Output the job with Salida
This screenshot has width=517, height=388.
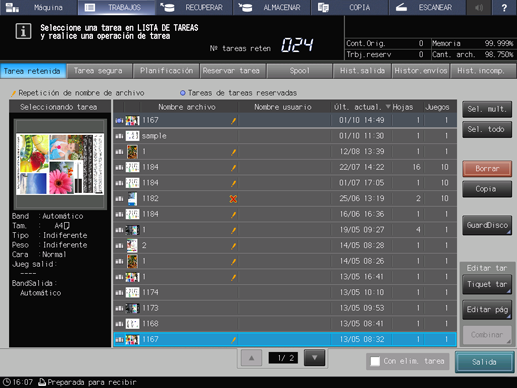(484, 362)
